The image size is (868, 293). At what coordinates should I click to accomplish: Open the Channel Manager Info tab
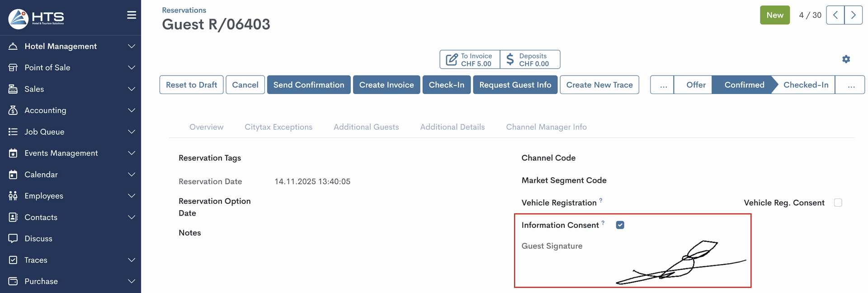[x=546, y=127]
